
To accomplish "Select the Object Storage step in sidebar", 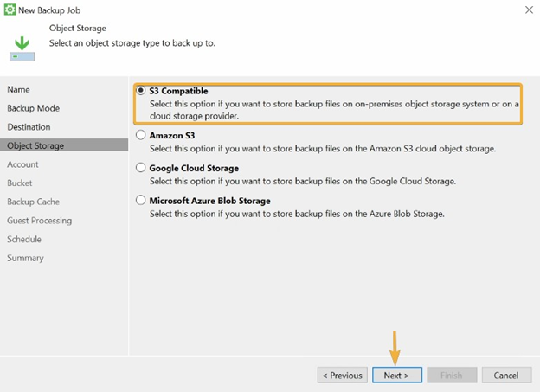I will pos(64,145).
